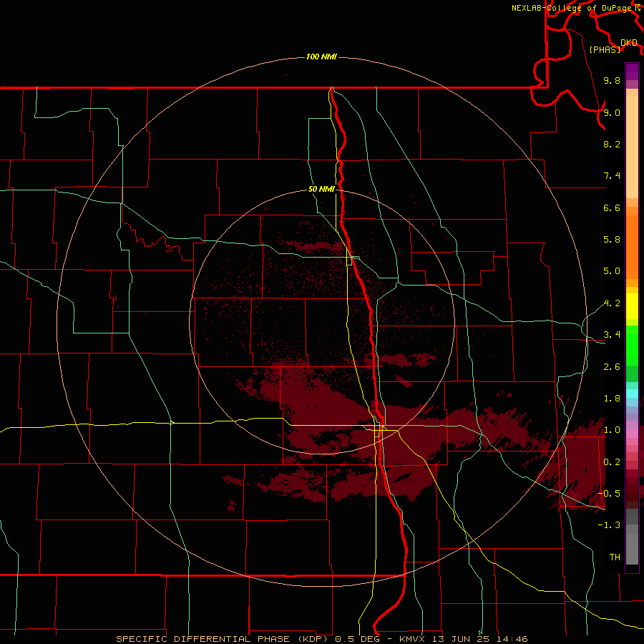Image resolution: width=644 pixels, height=644 pixels.
Task: Click the 50 NMI range ring label
Action: click(x=321, y=189)
